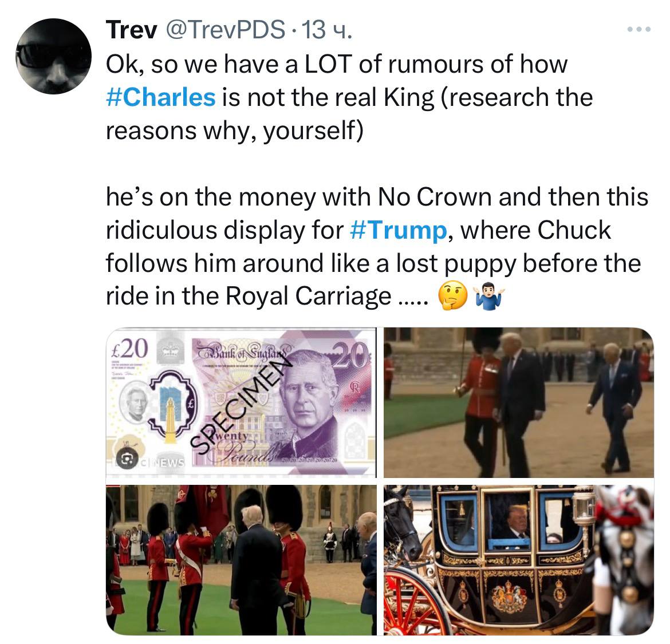The image size is (670, 644).
Task: Open the #Trump hashtag
Action: (x=398, y=230)
